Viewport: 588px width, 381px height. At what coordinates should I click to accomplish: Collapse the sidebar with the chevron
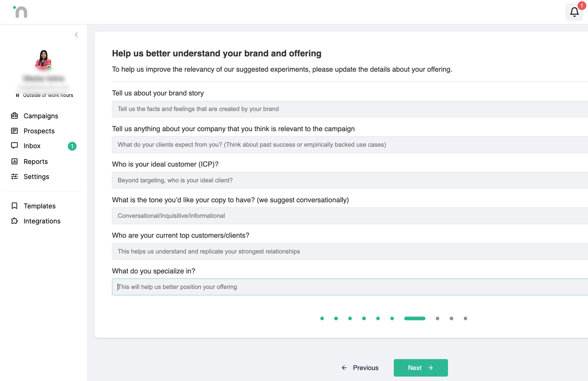(76, 35)
